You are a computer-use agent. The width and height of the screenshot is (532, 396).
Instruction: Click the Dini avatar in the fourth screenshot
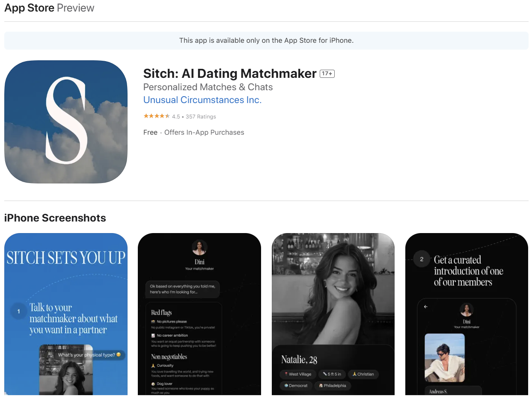pos(466,310)
